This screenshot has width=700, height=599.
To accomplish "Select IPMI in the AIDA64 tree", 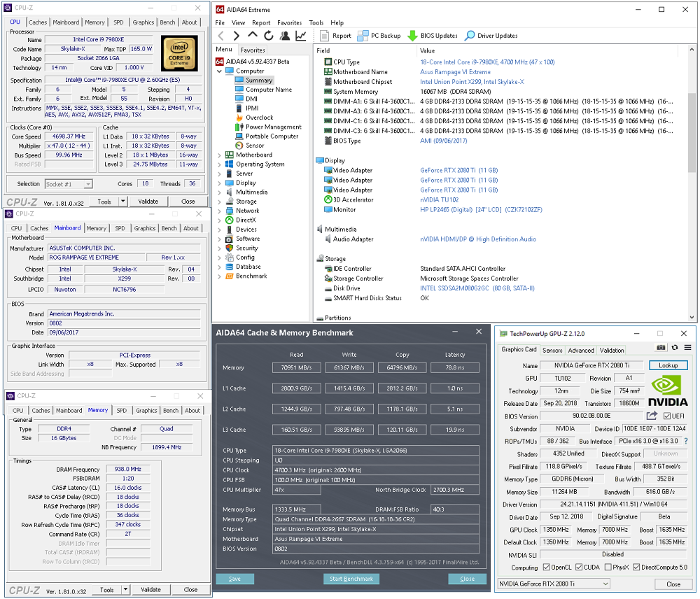I will [252, 108].
